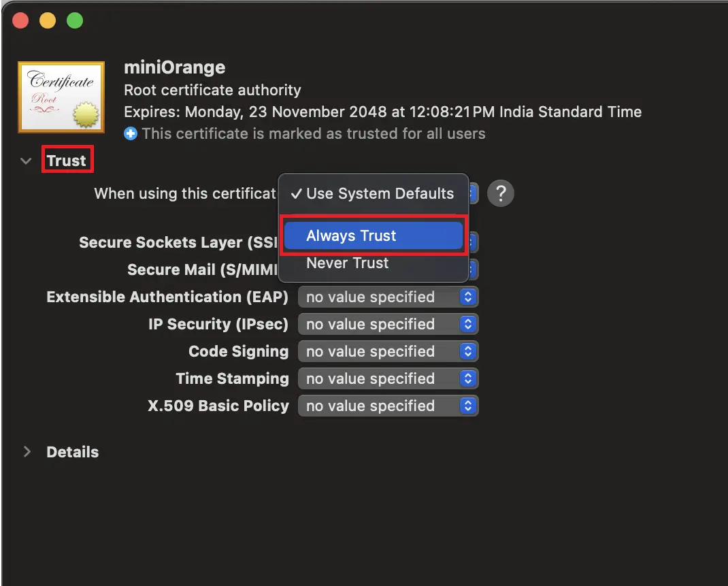This screenshot has height=586, width=728.
Task: Click the miniOrange certificate title text
Action: [174, 67]
